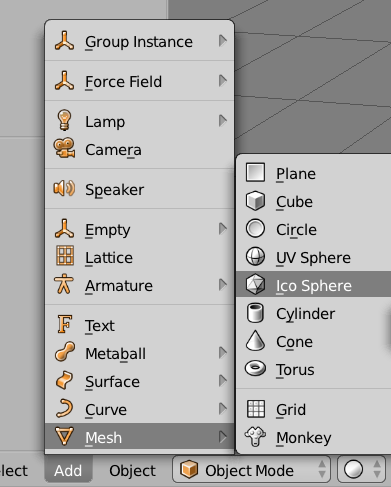The height and width of the screenshot is (487, 391).
Task: Click the Speaker sound icon
Action: [64, 189]
